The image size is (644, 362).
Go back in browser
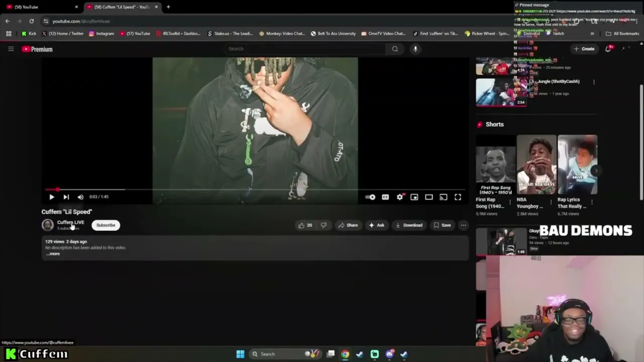[x=7, y=21]
